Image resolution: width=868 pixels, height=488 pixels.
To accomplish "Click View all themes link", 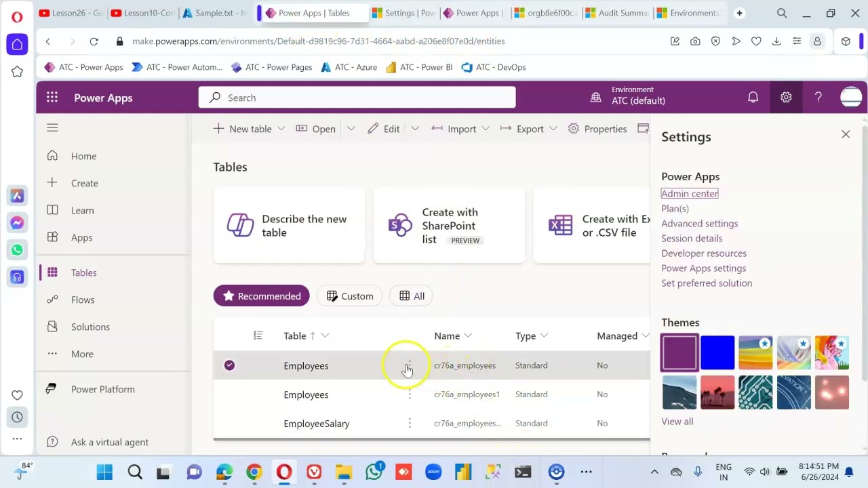I will pyautogui.click(x=677, y=422).
